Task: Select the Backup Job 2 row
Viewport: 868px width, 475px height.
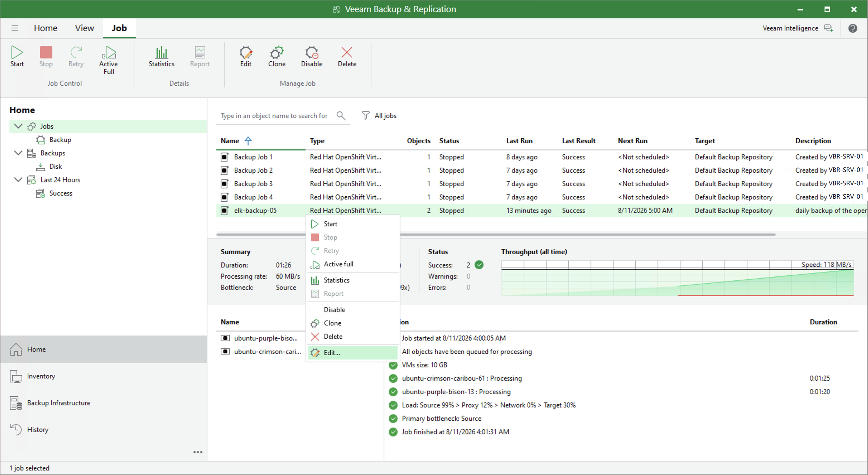Action: 542,170
